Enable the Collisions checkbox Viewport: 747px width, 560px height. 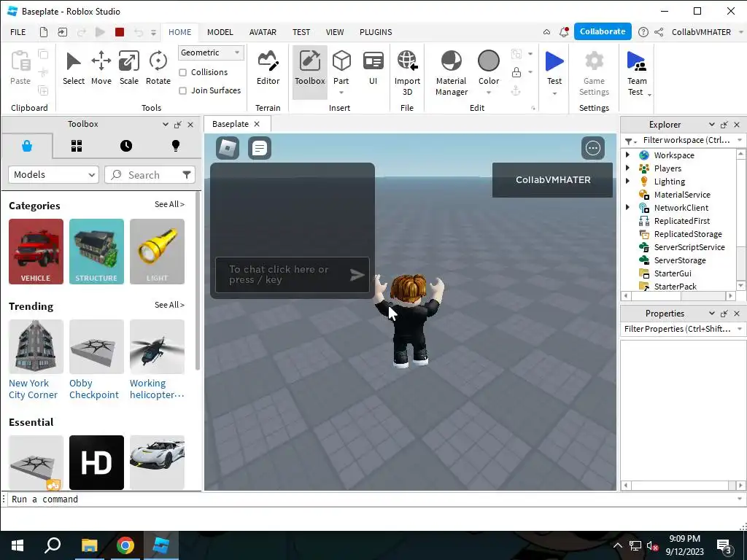182,72
